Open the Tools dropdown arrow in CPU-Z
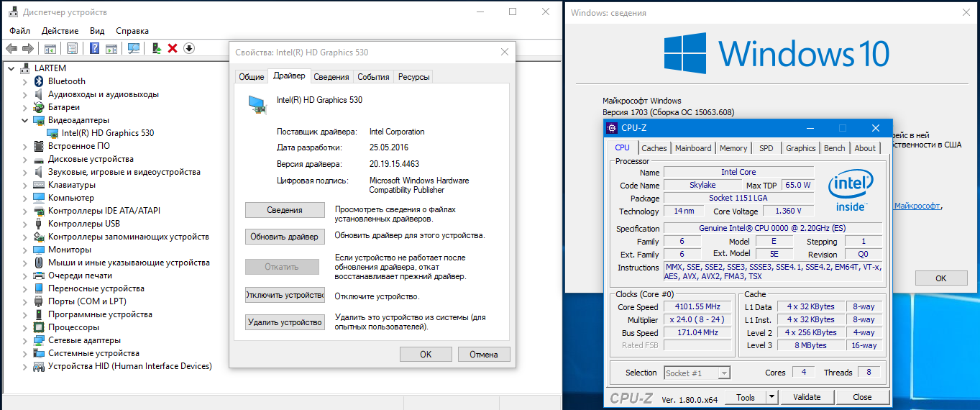Viewport: 980px width, 410px height. coord(771,397)
